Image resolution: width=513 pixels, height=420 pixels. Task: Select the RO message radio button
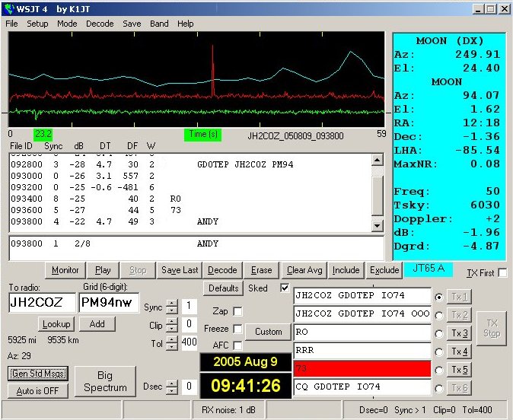[x=438, y=333]
